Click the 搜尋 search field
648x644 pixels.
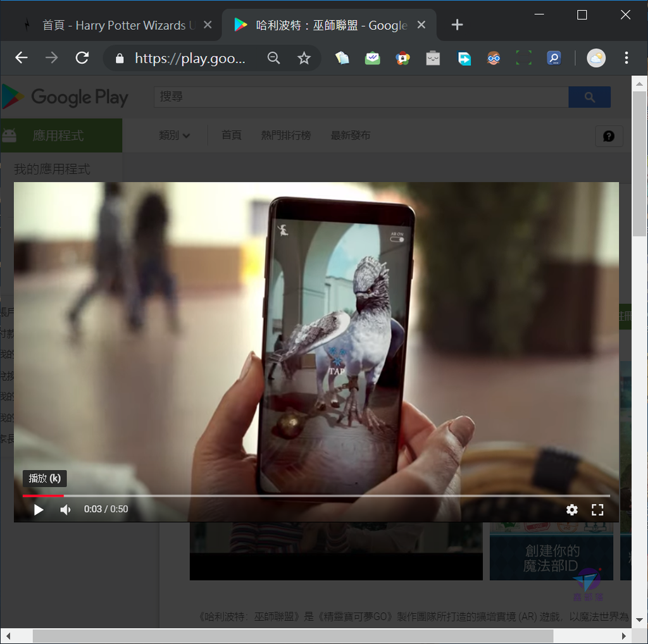(361, 97)
